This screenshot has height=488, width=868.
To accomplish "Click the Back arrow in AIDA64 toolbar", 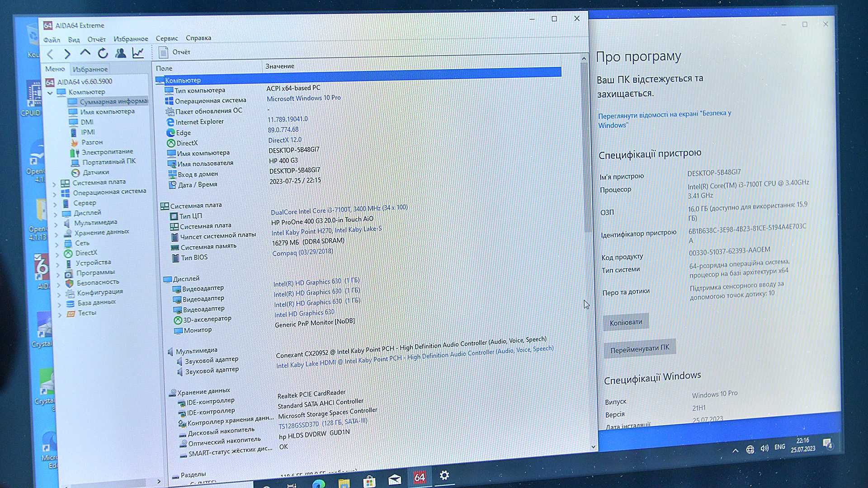I will click(50, 54).
